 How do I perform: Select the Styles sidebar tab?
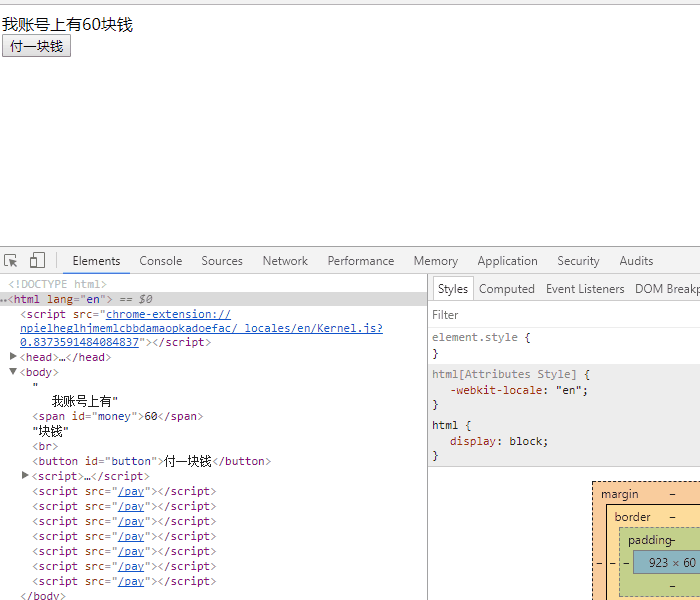[x=453, y=289]
